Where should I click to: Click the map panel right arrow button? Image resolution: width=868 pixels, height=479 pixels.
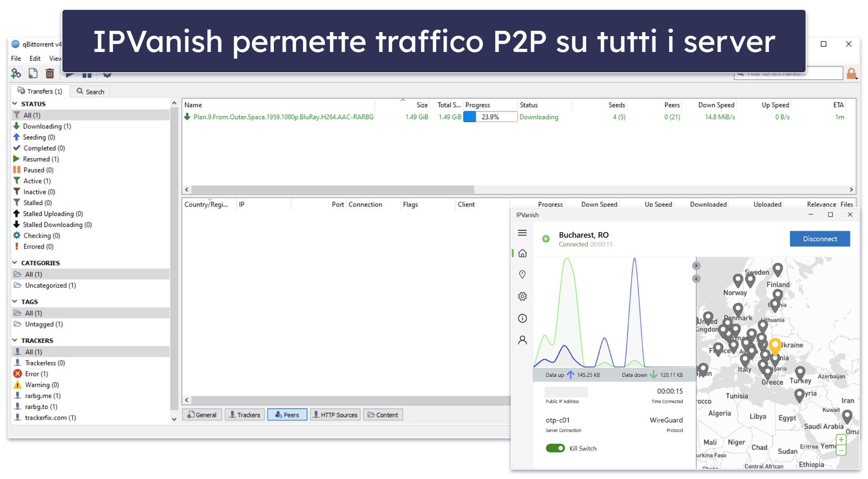(x=696, y=266)
